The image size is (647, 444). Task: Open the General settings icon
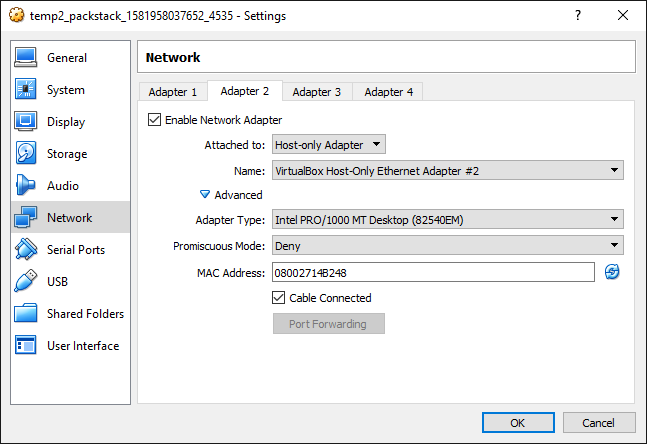[x=26, y=57]
